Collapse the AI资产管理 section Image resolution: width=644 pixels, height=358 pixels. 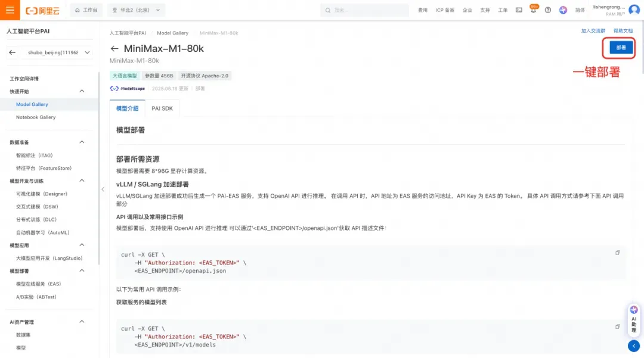tap(82, 322)
